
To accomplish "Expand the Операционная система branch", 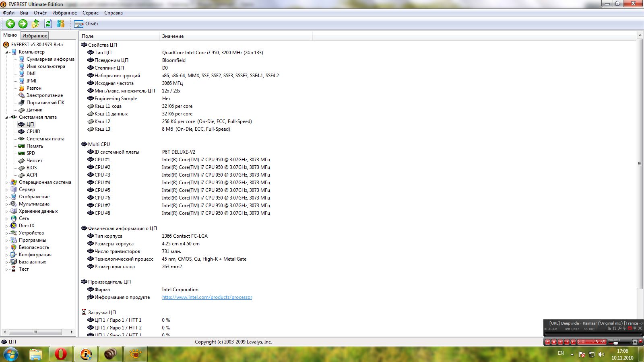I will click(x=7, y=183).
